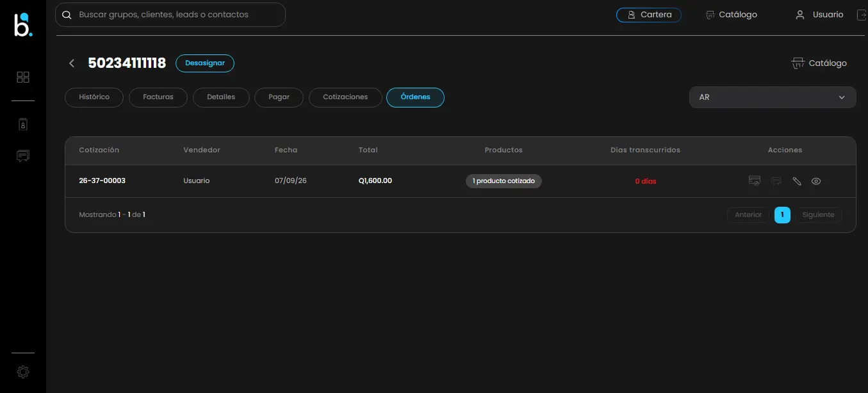Click the Catálogo link beside the client title
The image size is (868, 393).
click(819, 63)
